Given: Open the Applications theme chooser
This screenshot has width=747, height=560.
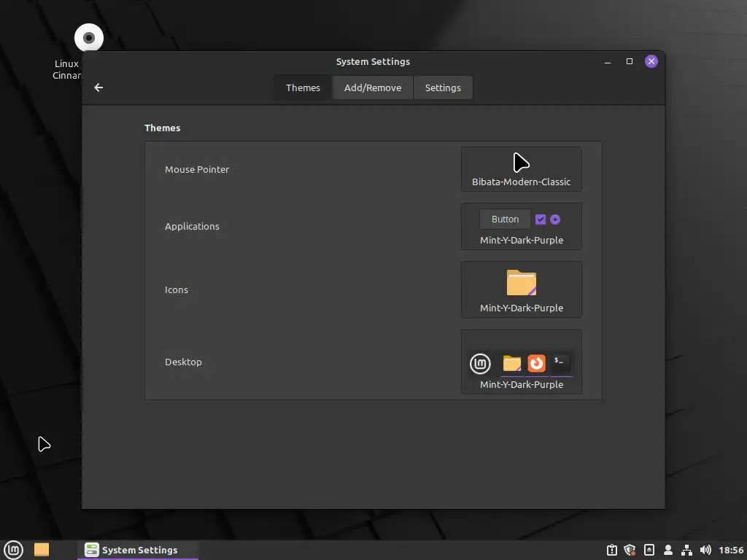Looking at the screenshot, I should [521, 226].
